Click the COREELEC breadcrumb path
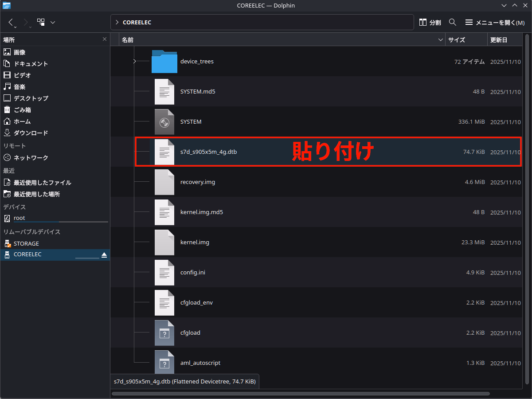Viewport: 532px width, 399px height. 137,22
